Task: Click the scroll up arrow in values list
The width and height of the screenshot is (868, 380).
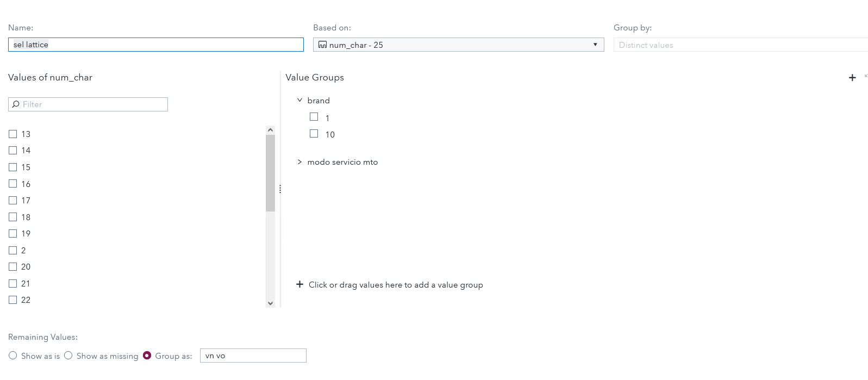Action: (270, 130)
